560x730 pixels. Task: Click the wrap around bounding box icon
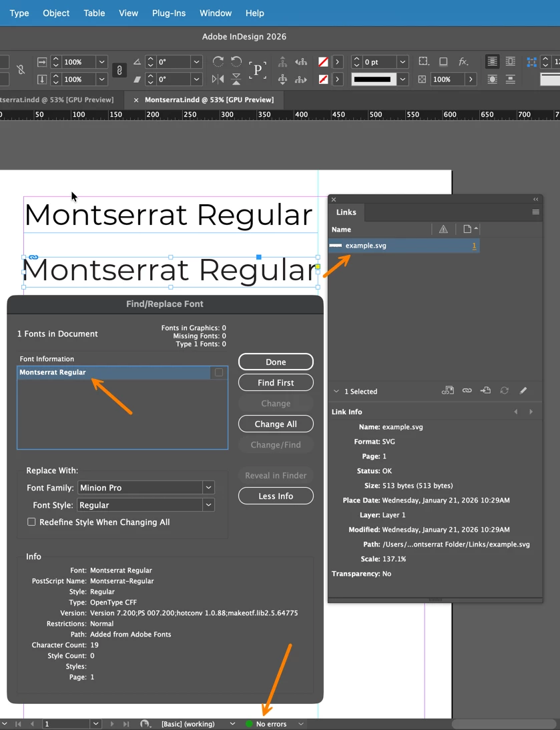coord(511,61)
